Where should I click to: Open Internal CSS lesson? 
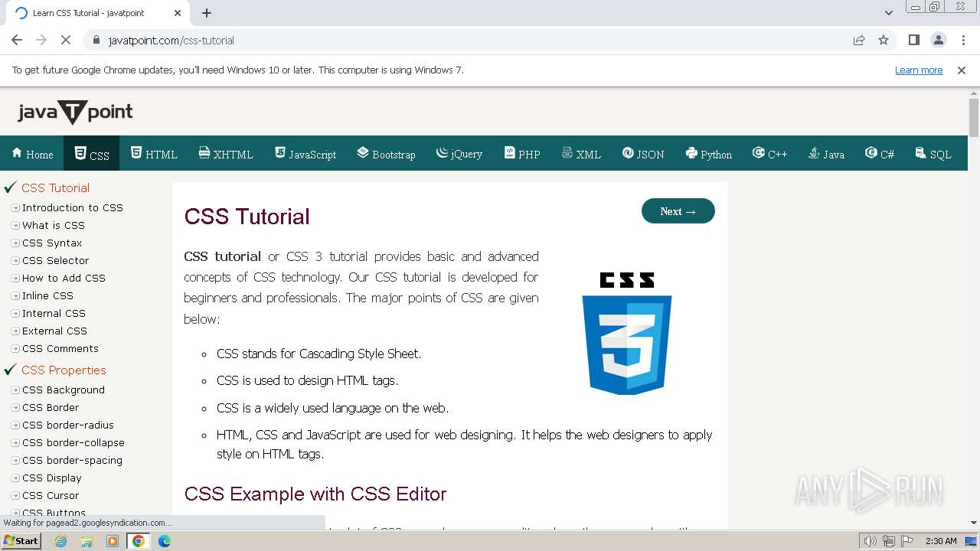tap(54, 313)
